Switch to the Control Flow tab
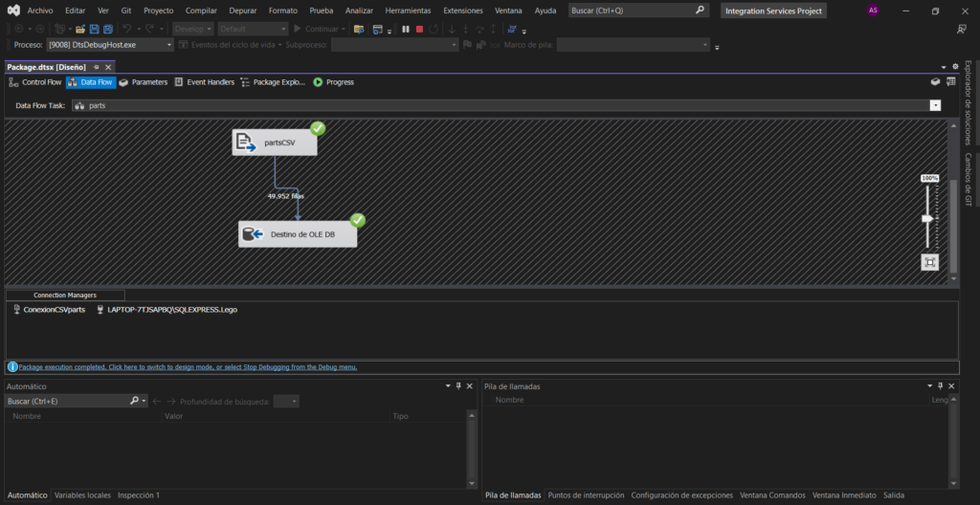 coord(34,82)
